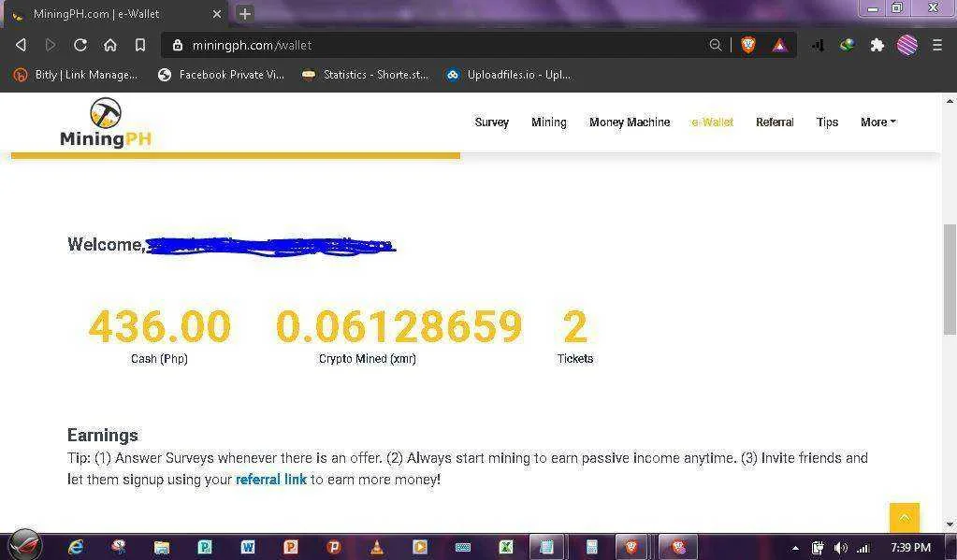The height and width of the screenshot is (560, 957).
Task: Click the Earnings heading
Action: 103,435
